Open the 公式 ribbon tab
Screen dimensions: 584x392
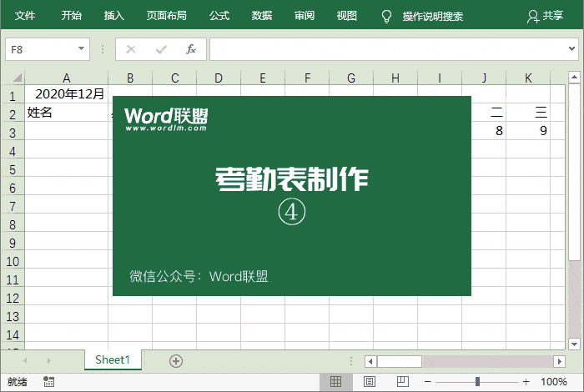pyautogui.click(x=219, y=16)
